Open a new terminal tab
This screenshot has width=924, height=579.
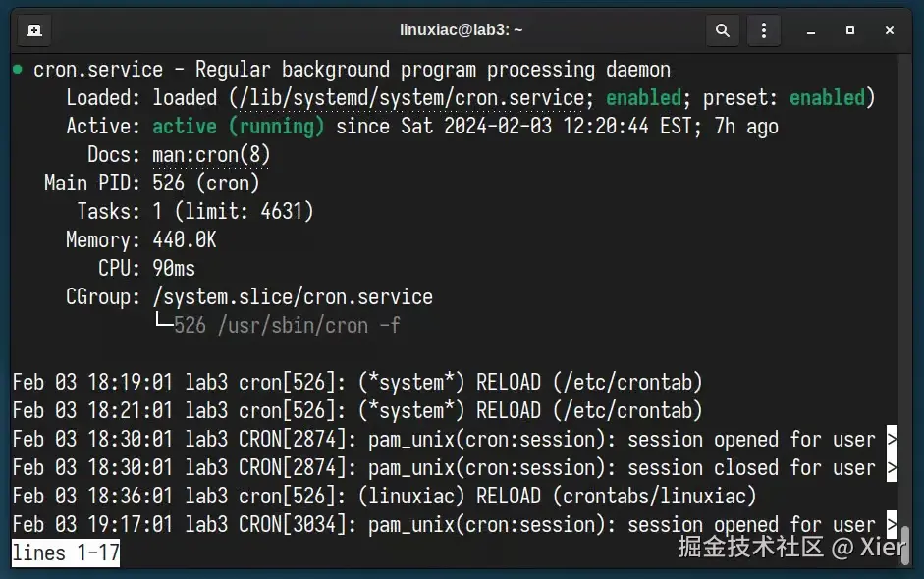point(33,30)
